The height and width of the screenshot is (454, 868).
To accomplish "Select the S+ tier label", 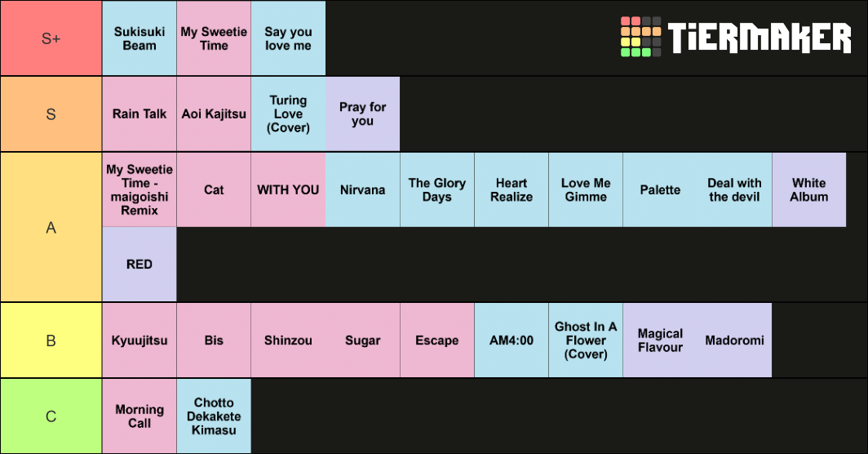I will (x=51, y=38).
